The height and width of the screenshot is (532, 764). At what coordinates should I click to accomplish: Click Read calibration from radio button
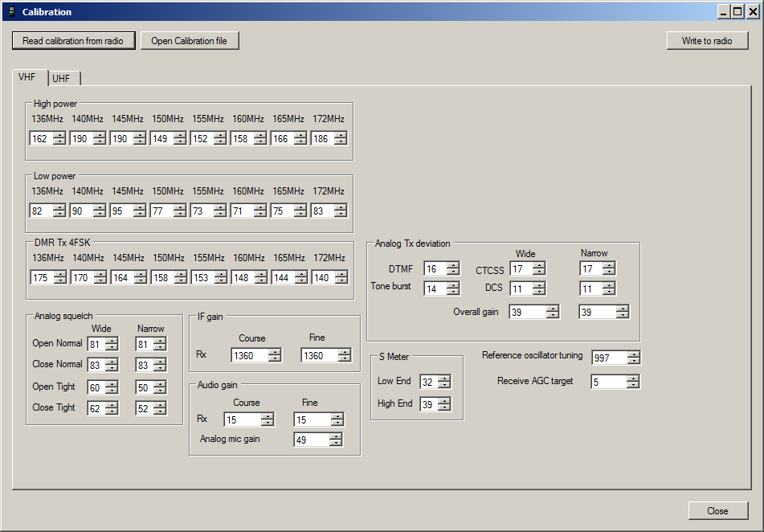click(x=73, y=41)
